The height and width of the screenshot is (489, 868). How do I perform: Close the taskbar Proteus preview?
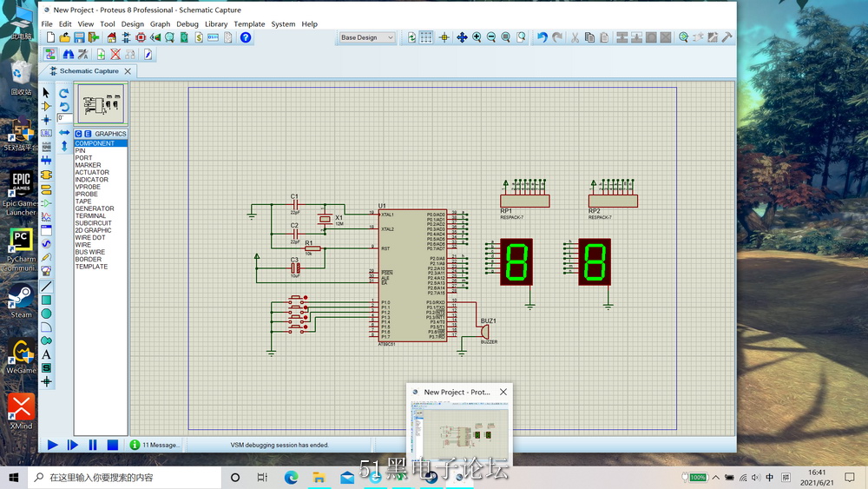coord(503,392)
